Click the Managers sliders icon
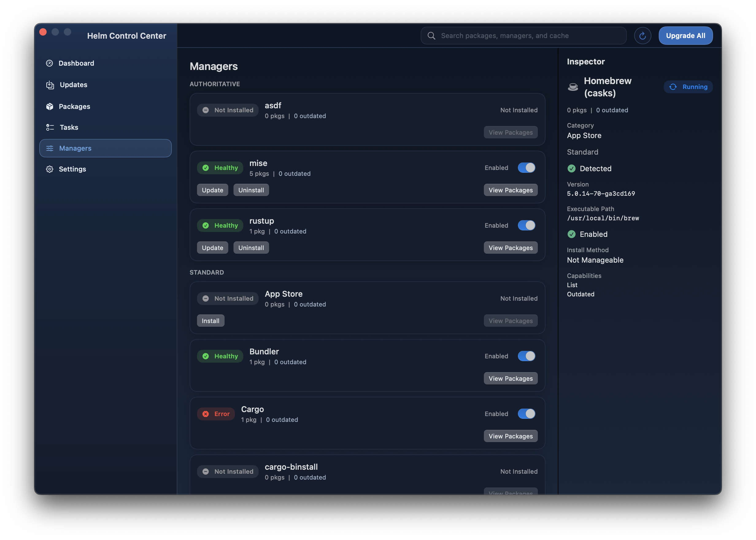The image size is (756, 540). (x=49, y=148)
